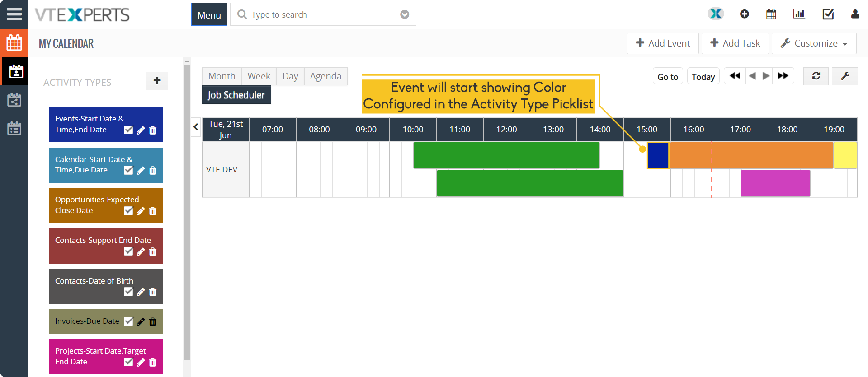Click the Add Event button
The height and width of the screenshot is (377, 868).
pyautogui.click(x=663, y=43)
